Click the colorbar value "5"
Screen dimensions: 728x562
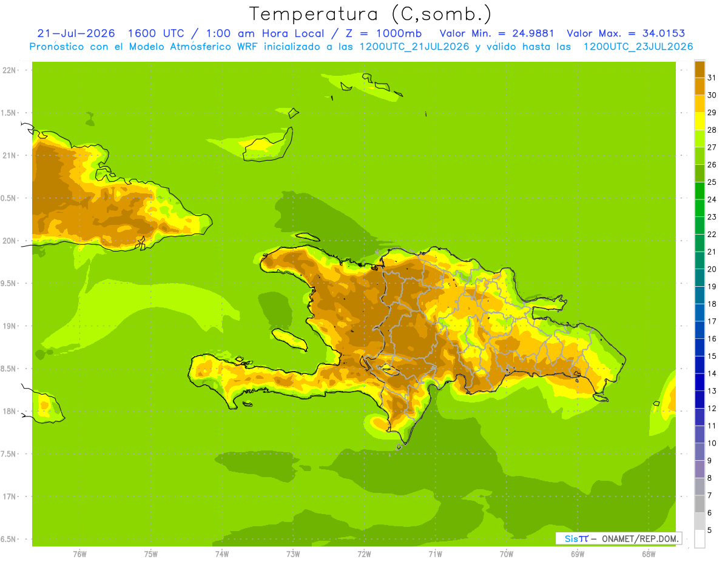click(x=710, y=530)
